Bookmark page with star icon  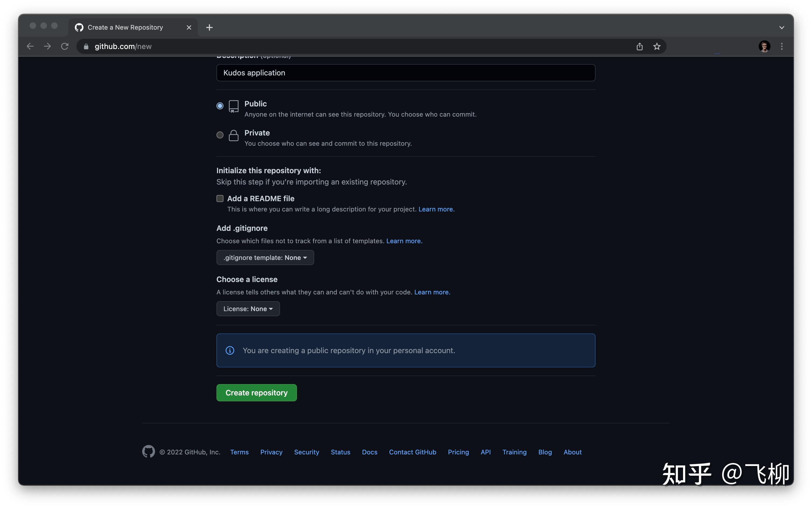pyautogui.click(x=657, y=46)
